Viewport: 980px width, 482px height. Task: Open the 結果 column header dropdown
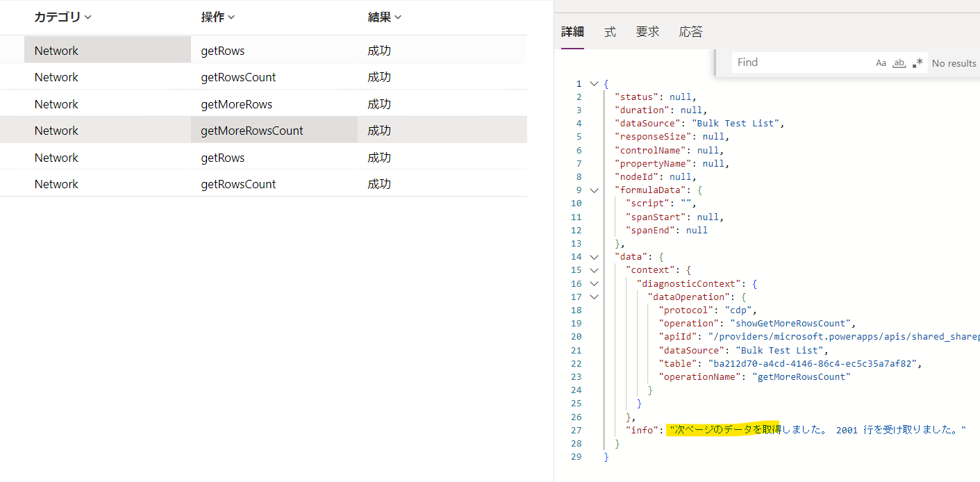click(x=385, y=17)
